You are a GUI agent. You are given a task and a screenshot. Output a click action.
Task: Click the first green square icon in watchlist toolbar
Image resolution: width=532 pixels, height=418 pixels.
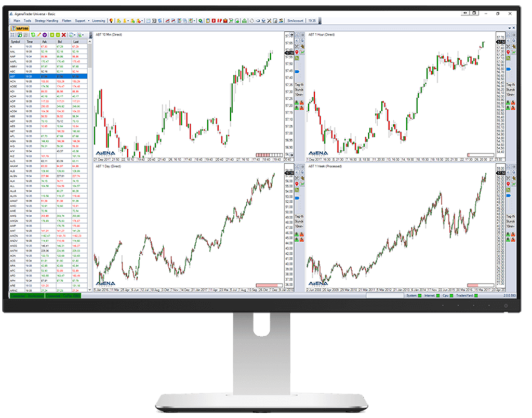(x=52, y=35)
